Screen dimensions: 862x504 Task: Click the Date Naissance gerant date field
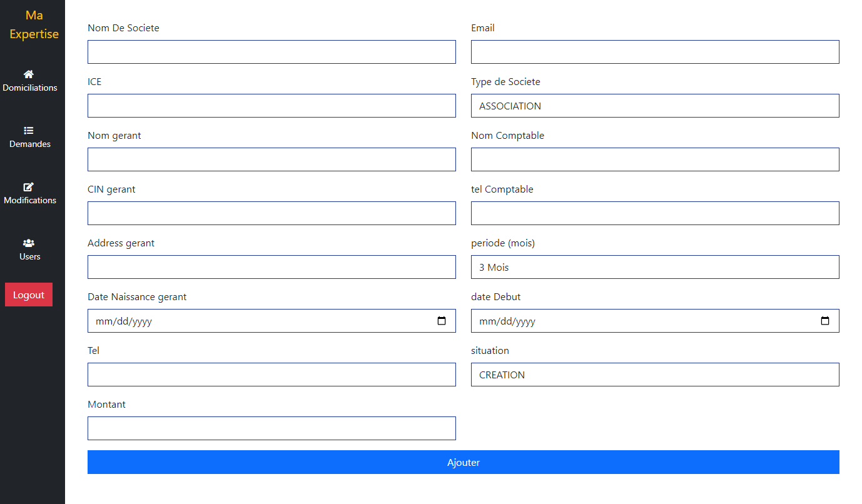(271, 321)
